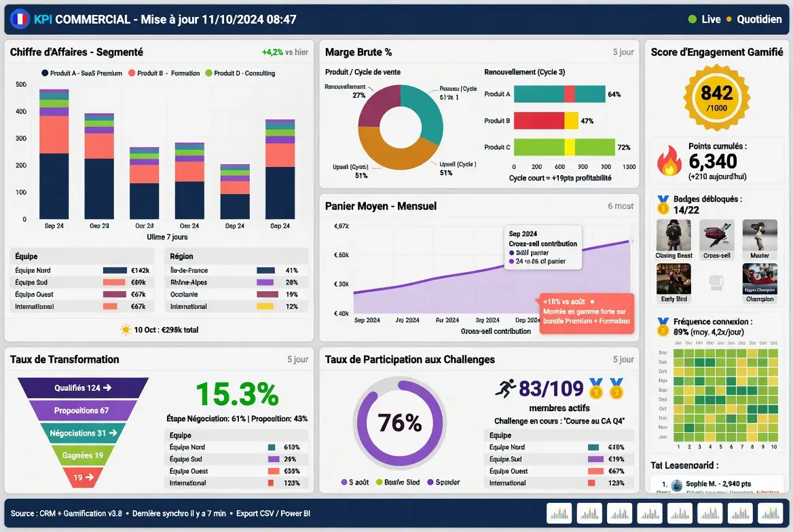793x532 pixels.
Task: Click Dernière synchro il y a 7 min
Action: click(x=179, y=513)
